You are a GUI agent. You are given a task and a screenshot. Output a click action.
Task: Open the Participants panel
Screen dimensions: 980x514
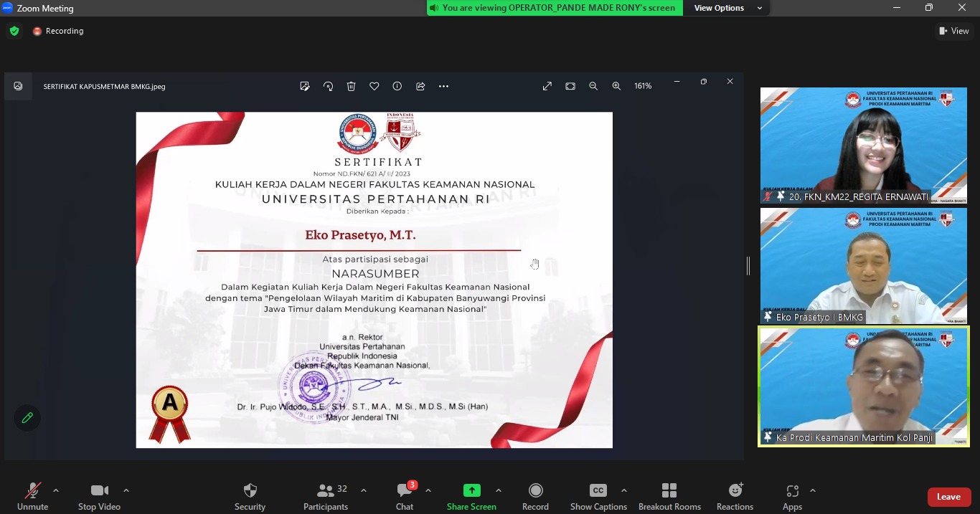[x=326, y=497]
